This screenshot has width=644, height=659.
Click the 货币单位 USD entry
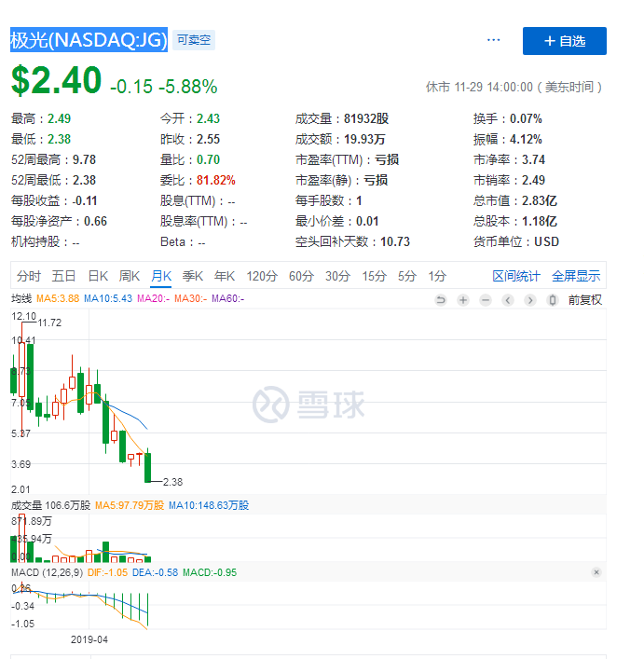(516, 242)
